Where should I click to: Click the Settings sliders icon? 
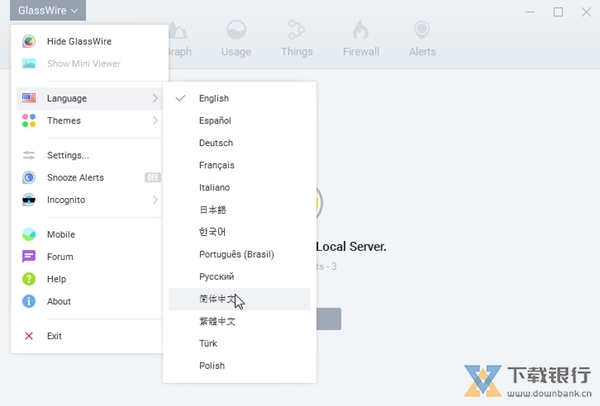click(29, 155)
